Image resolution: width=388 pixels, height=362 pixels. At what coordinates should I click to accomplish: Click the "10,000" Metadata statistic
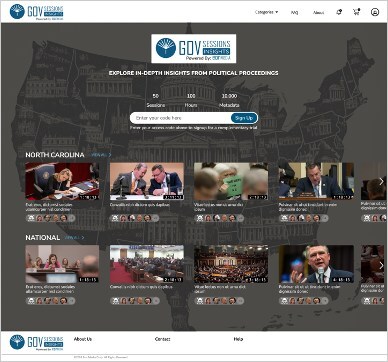coord(229,96)
